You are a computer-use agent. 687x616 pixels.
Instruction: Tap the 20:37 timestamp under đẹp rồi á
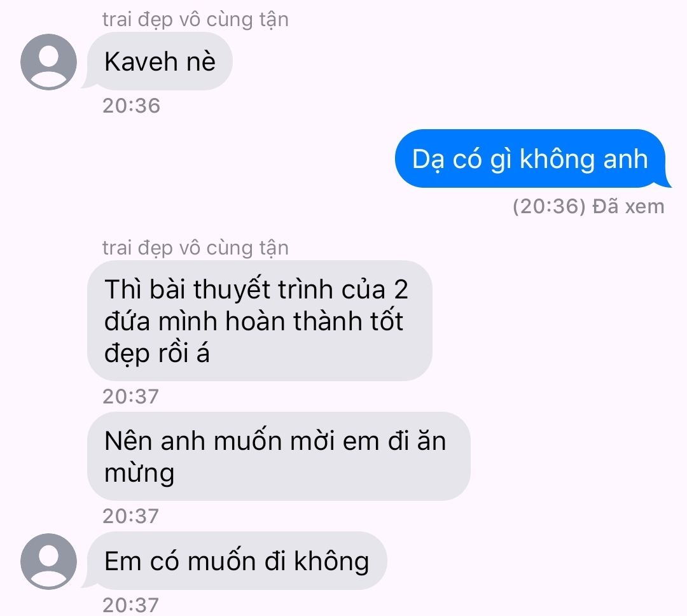[130, 397]
